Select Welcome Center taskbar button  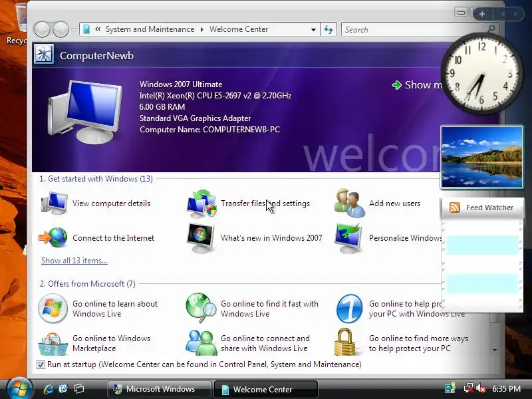click(265, 389)
